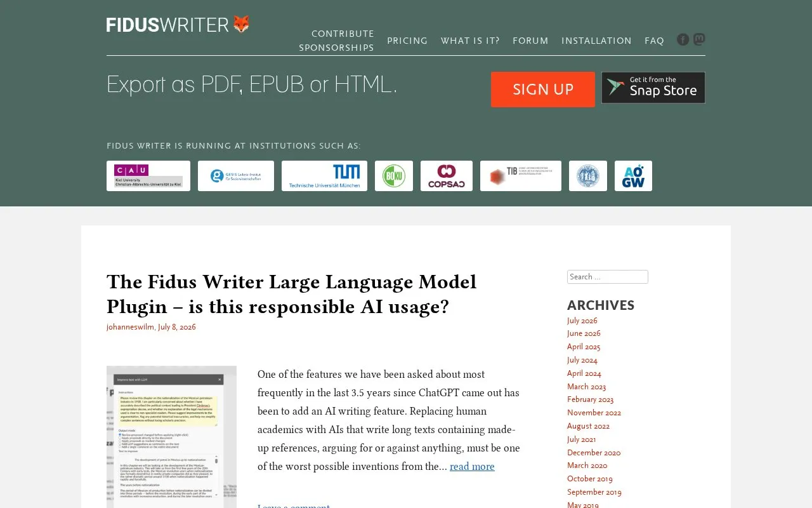Open the September 2019 archive

(x=594, y=492)
